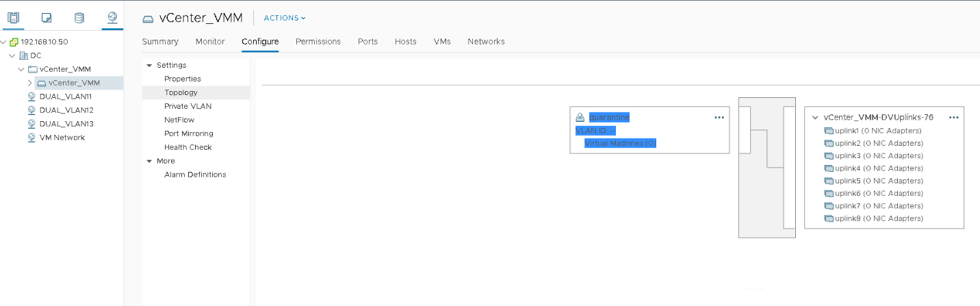Click the Virtual Machines (0) entry

pos(620,143)
